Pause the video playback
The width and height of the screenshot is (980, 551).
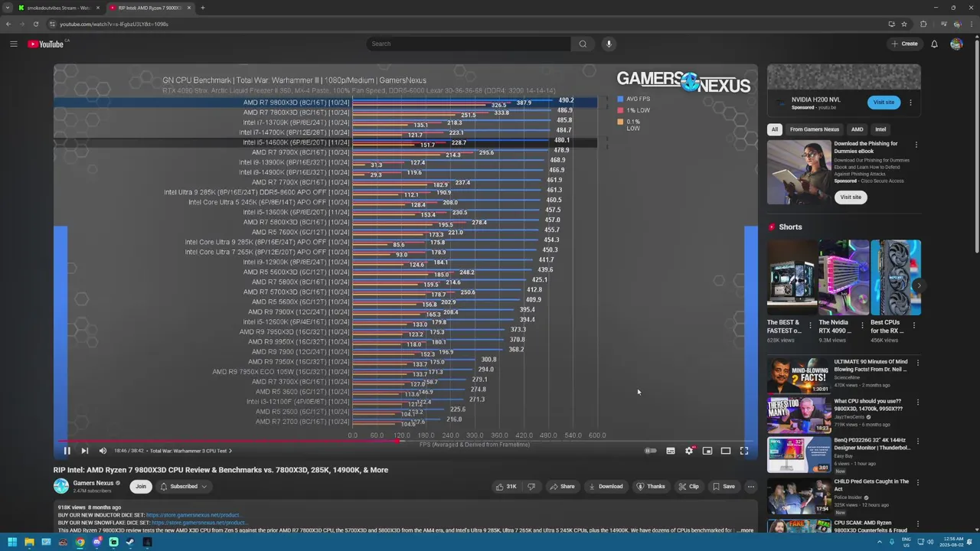[67, 451]
